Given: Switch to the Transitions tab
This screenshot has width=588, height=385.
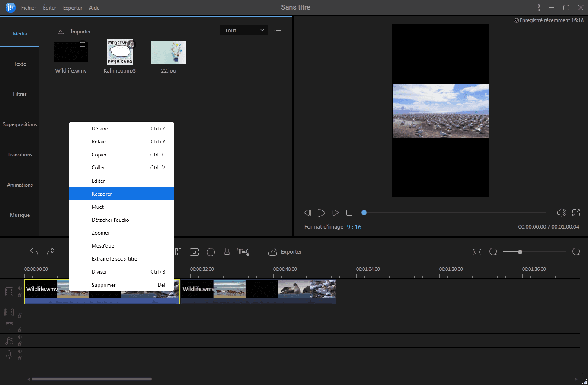Looking at the screenshot, I should tap(20, 155).
